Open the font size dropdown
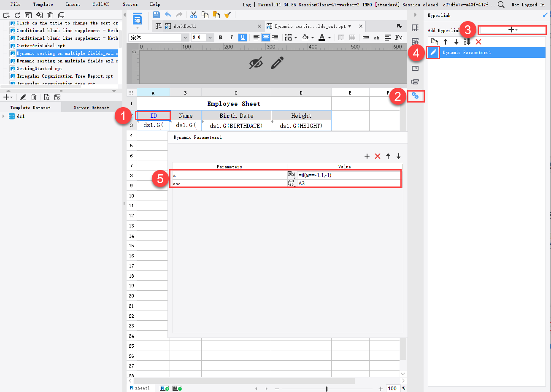The image size is (551, 392). (x=210, y=38)
